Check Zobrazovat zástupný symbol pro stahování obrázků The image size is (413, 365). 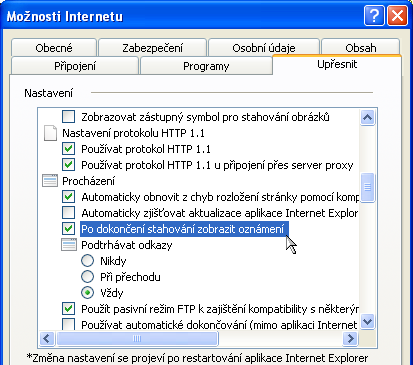click(x=68, y=117)
